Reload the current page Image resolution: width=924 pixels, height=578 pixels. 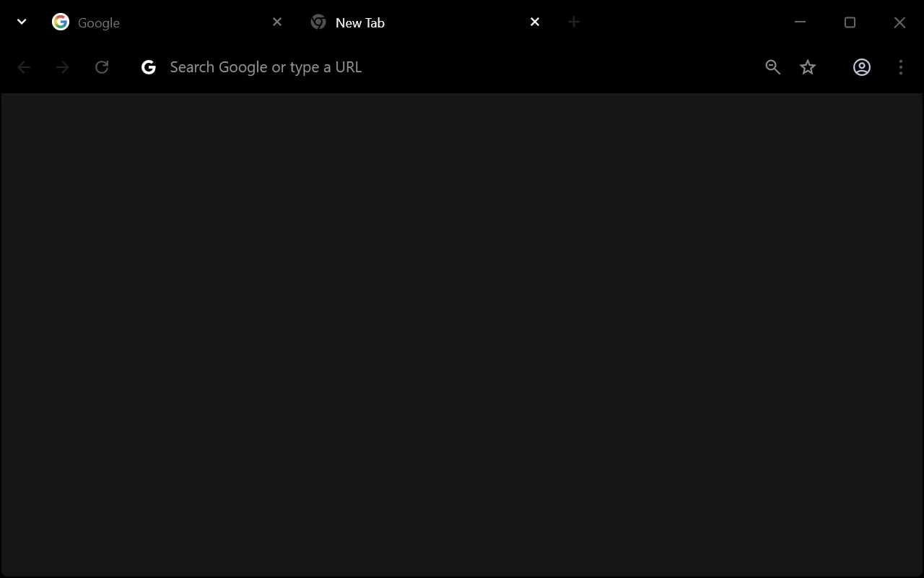point(102,67)
